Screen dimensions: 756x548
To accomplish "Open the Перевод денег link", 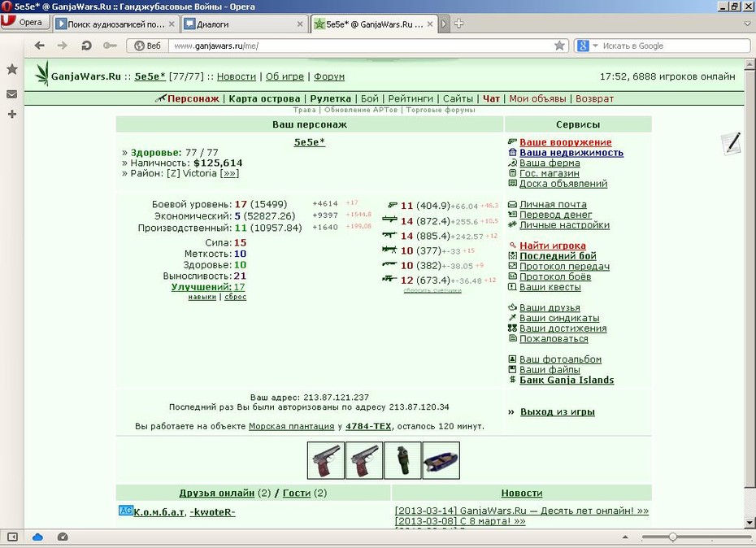I will 555,215.
